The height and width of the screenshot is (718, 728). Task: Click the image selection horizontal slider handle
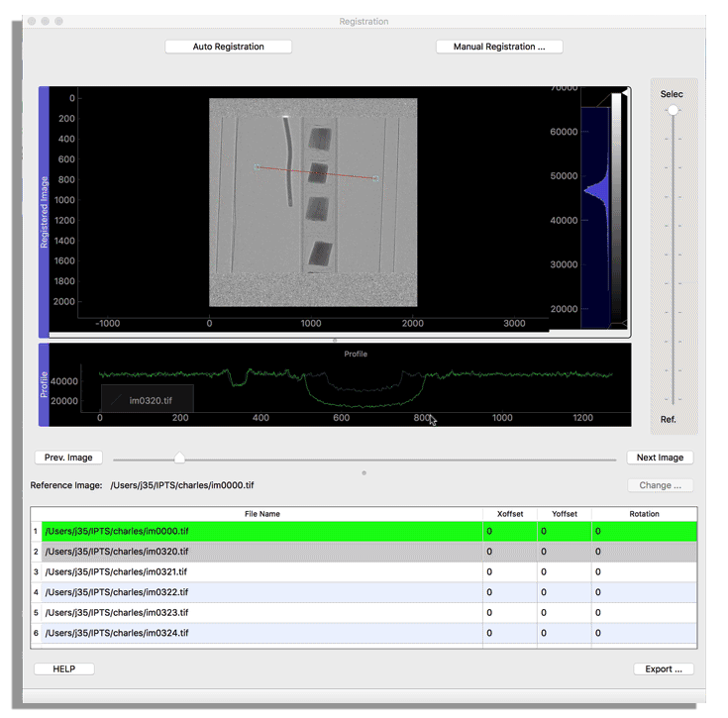tap(179, 458)
